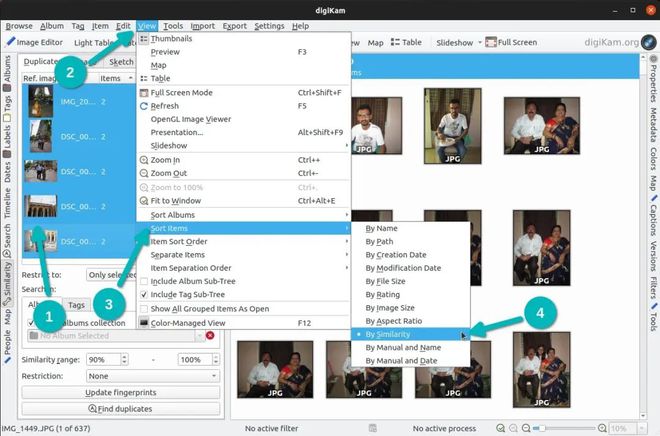This screenshot has width=660, height=436.
Task: Open the Tools menu
Action: coord(173,26)
